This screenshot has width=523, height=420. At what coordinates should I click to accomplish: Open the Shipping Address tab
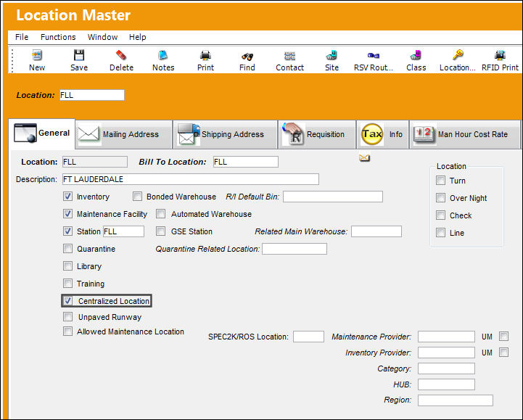[225, 134]
